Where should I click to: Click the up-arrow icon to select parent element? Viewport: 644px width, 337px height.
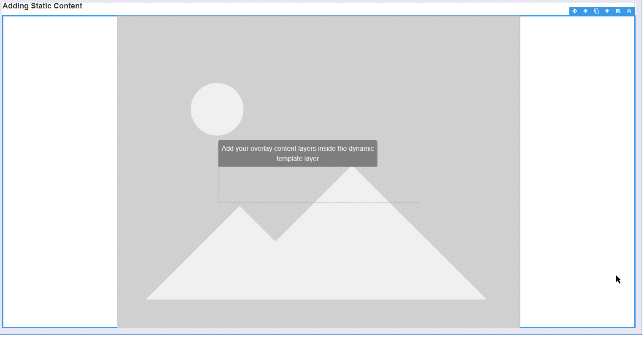tap(585, 11)
